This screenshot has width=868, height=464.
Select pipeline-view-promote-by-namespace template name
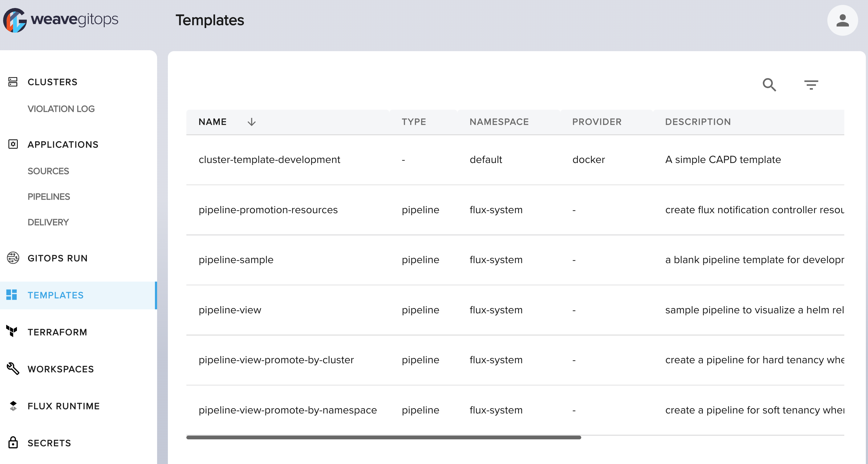point(287,410)
